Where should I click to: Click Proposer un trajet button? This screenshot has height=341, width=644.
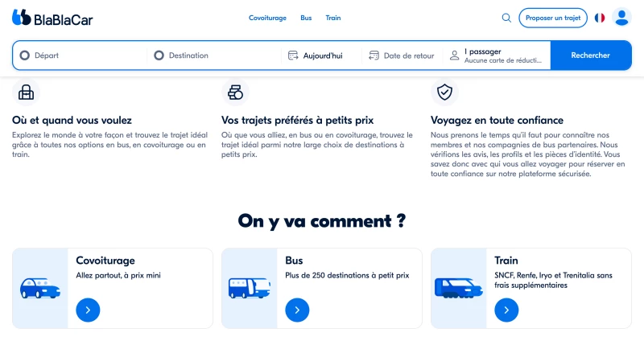click(x=553, y=18)
